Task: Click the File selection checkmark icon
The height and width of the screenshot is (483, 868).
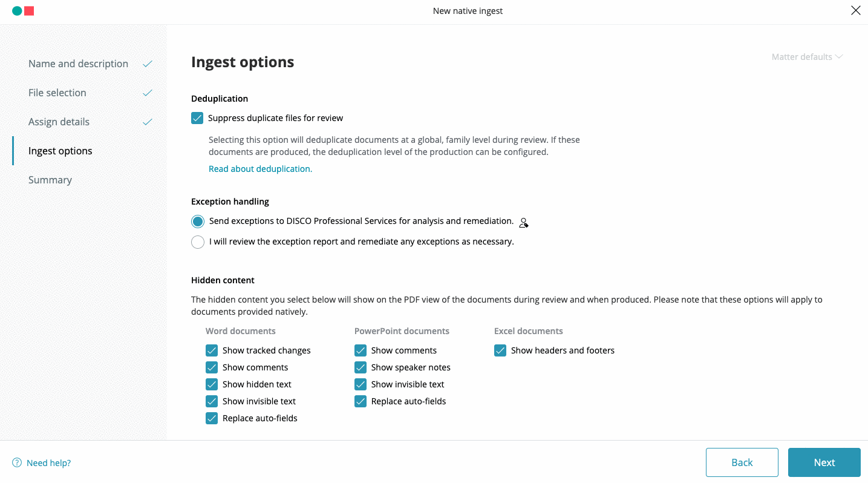Action: [x=148, y=93]
